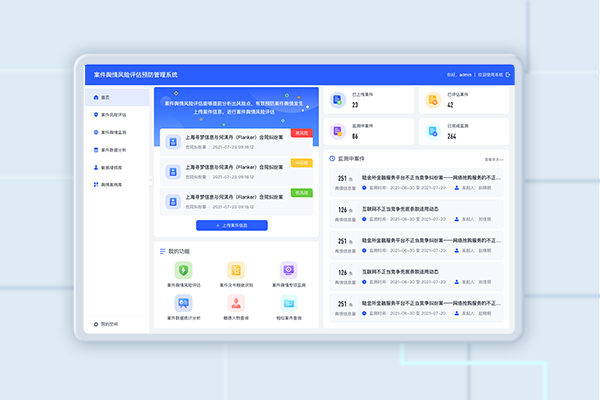Open the 案件文书精准识别 yellow document icon

click(236, 270)
